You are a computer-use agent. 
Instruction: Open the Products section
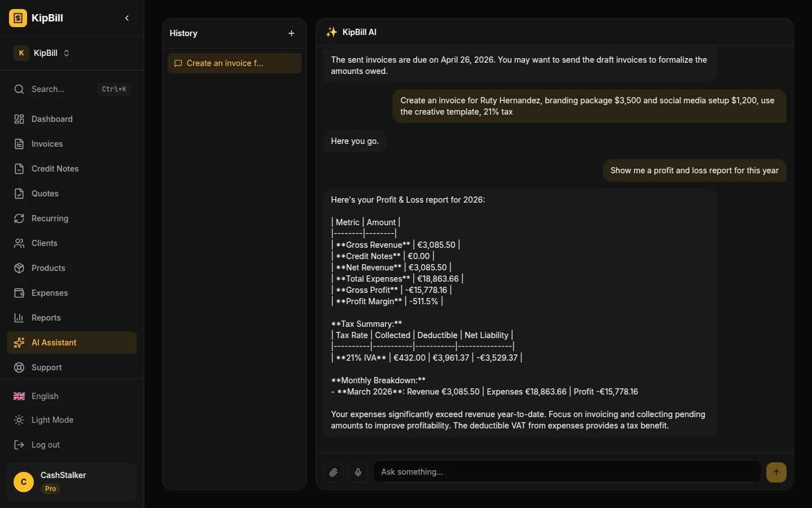48,268
